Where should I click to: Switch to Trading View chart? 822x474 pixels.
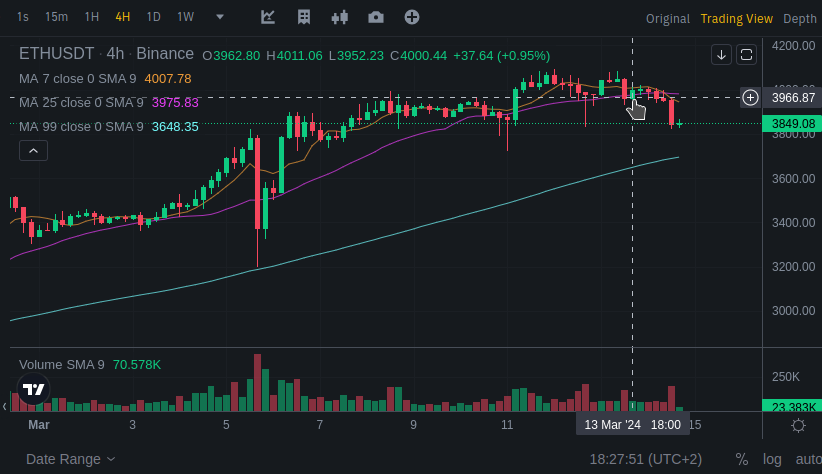tap(737, 19)
